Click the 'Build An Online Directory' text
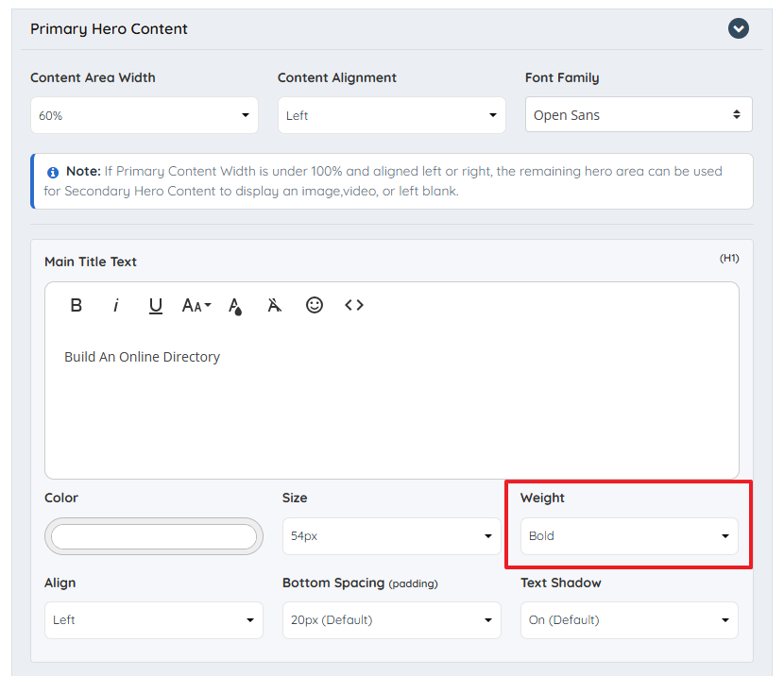The width and height of the screenshot is (784, 676). point(142,357)
